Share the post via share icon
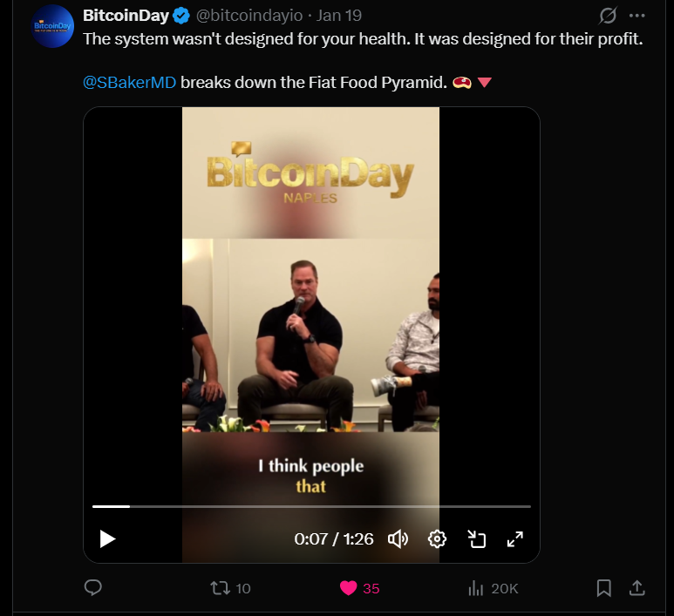Image resolution: width=674 pixels, height=616 pixels. click(637, 588)
